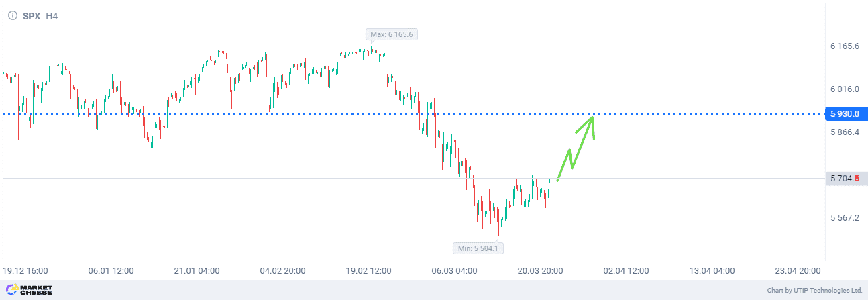Click the Max: 6 165.6 label
868x300 pixels.
[392, 34]
